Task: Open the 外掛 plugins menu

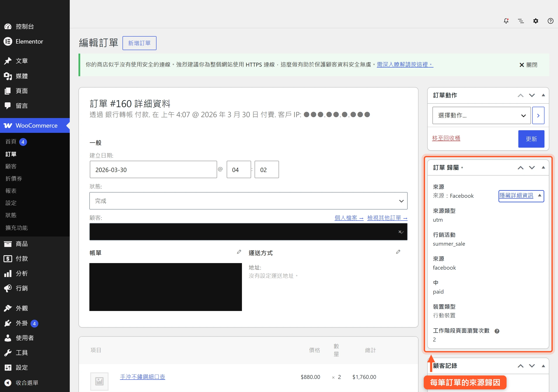Action: (16, 323)
